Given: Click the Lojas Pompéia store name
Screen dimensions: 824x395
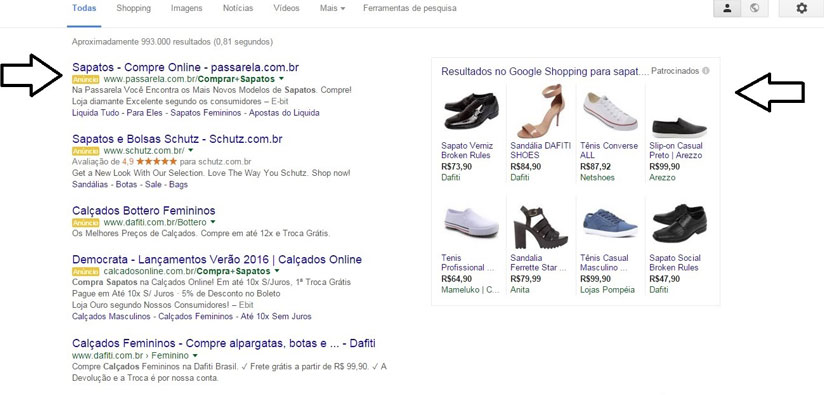Looking at the screenshot, I should 607,290.
